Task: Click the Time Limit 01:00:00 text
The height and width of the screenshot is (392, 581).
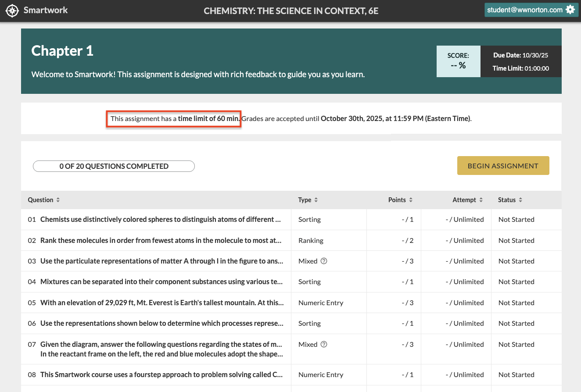Action: [x=521, y=68]
